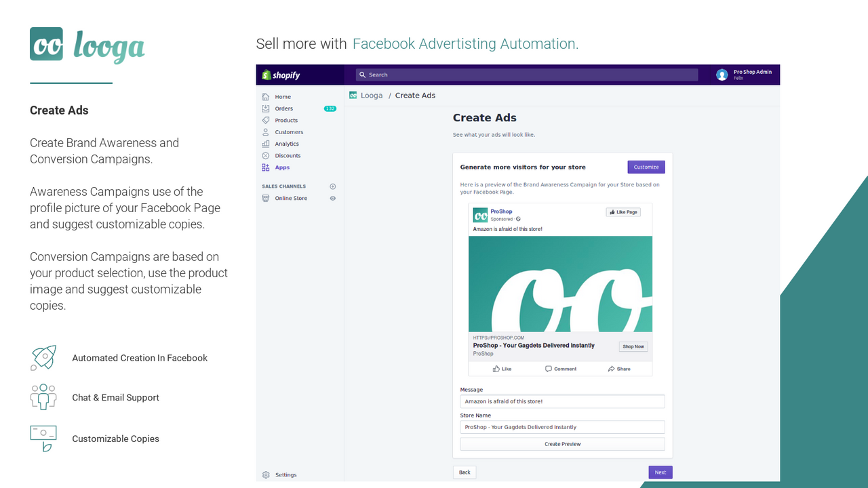Click the Settings gear icon

[266, 475]
